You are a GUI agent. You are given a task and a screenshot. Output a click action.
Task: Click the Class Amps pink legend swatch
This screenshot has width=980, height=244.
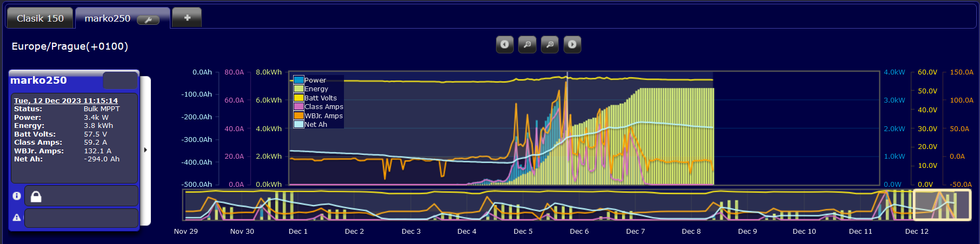click(x=299, y=107)
